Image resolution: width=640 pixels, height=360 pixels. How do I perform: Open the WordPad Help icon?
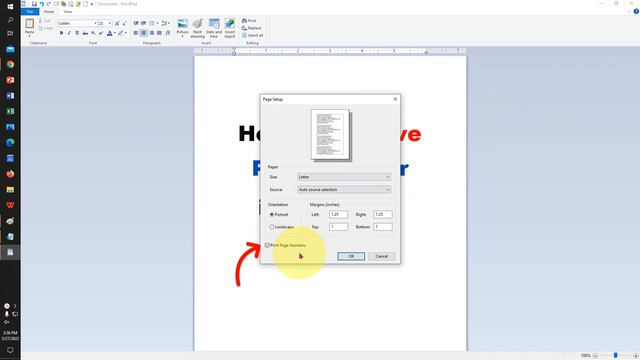point(636,11)
